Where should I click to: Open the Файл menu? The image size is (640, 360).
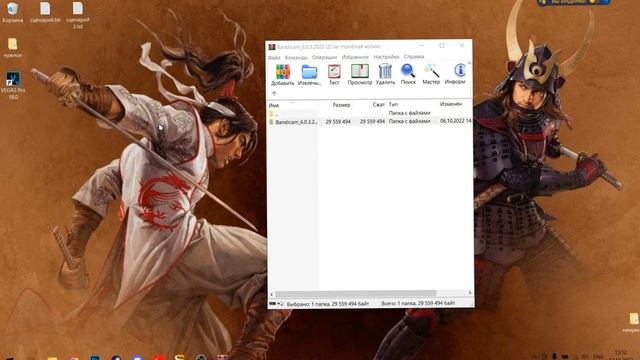coord(274,58)
